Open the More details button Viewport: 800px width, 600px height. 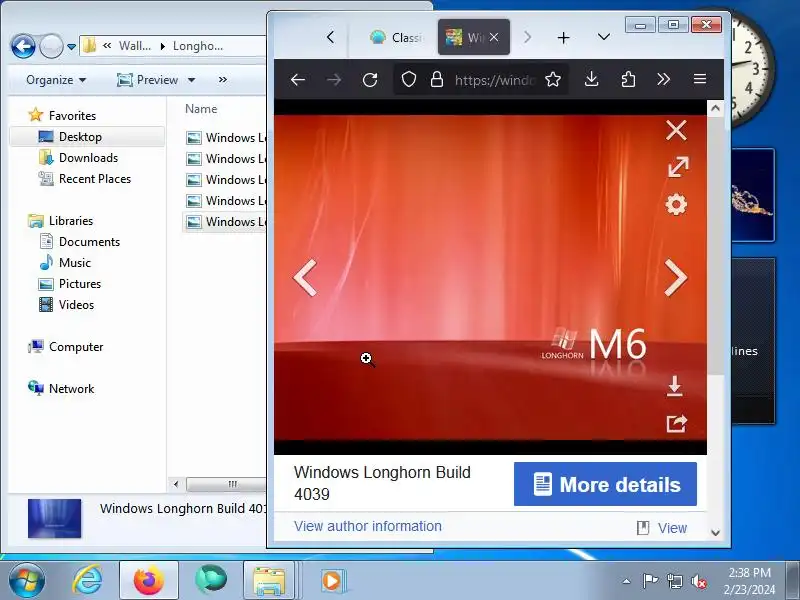tap(605, 484)
